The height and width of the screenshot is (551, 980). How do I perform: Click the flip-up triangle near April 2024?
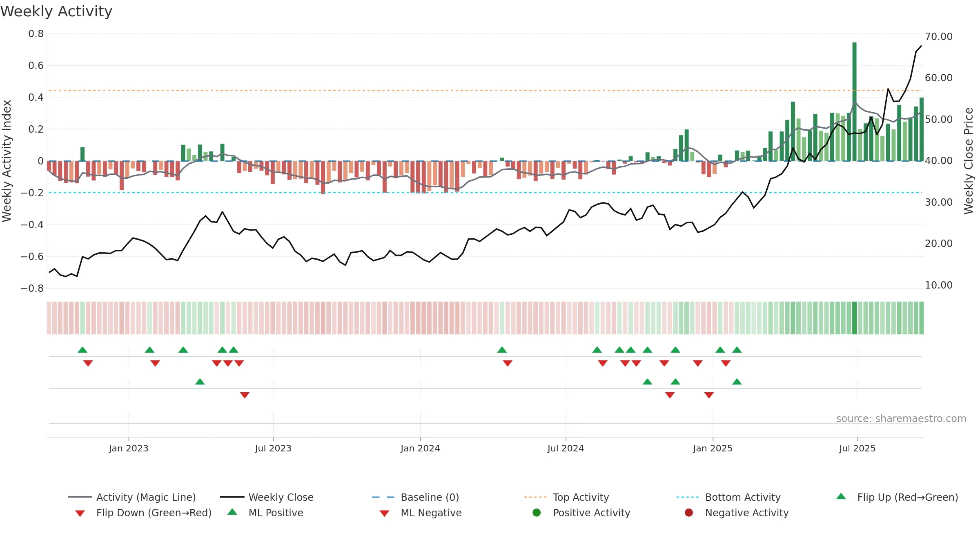502,350
